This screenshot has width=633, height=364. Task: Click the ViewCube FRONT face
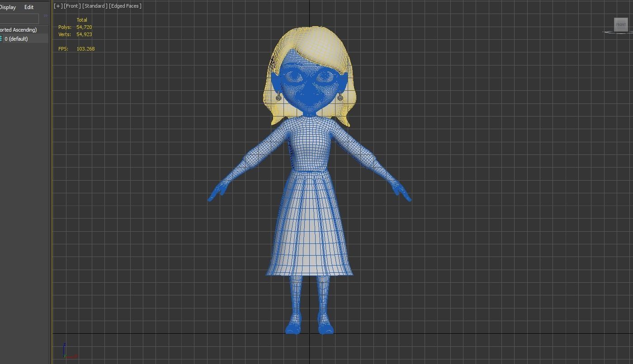(621, 24)
